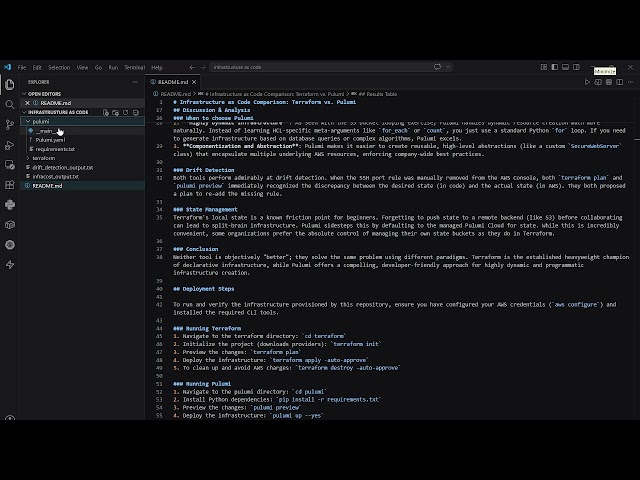Select the README.md editor tab
Viewport: 640px width, 480px height.
[173, 82]
